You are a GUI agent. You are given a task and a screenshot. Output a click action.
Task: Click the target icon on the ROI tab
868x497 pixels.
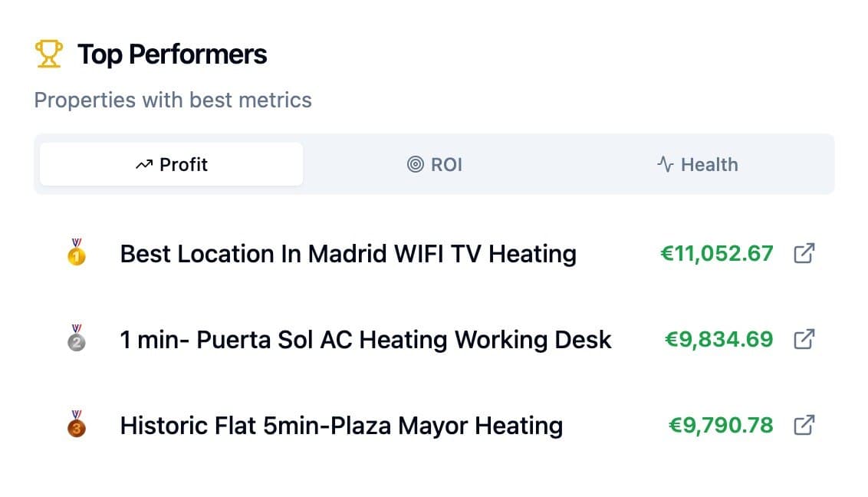pyautogui.click(x=415, y=165)
